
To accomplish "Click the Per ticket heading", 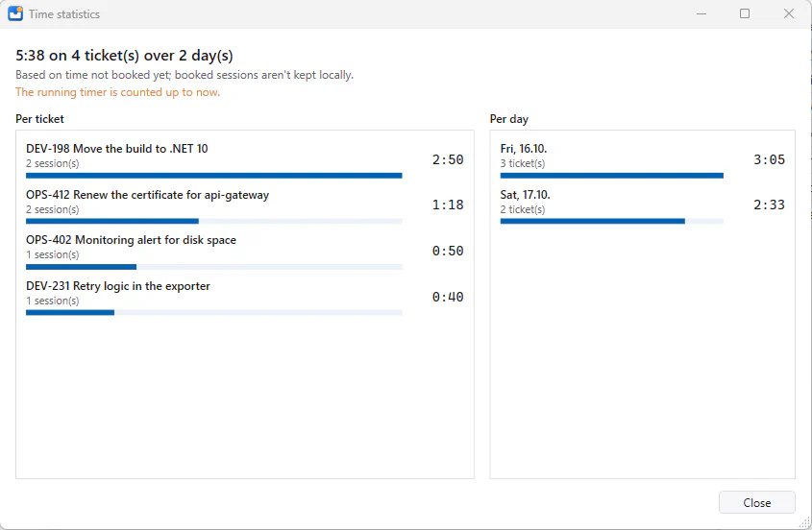I will tap(39, 119).
